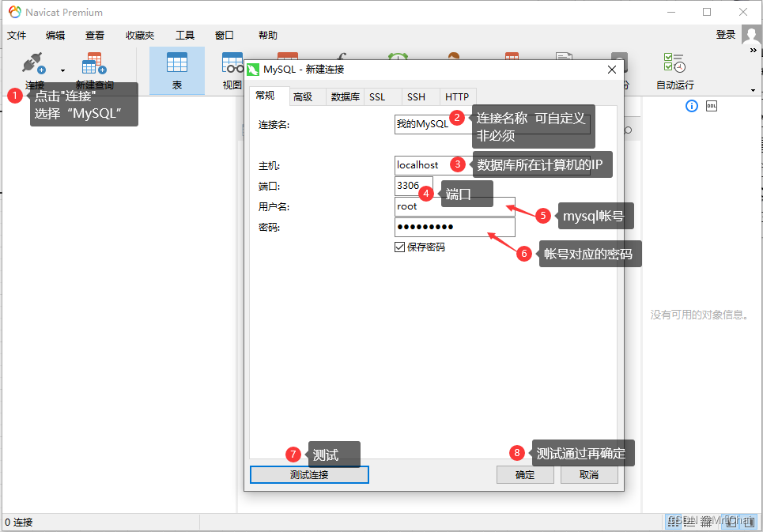The image size is (763, 532).
Task: Click the Navicat Premium logo in title bar
Action: pos(14,12)
